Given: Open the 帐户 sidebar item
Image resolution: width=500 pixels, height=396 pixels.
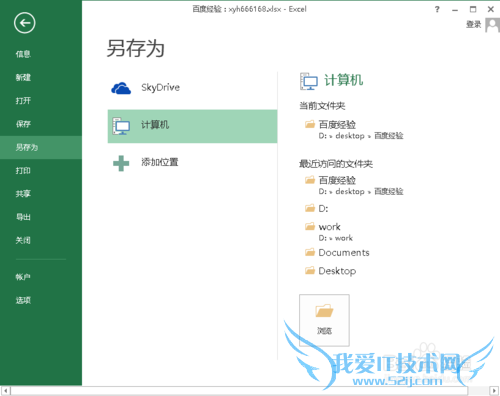Looking at the screenshot, I should click(x=23, y=277).
